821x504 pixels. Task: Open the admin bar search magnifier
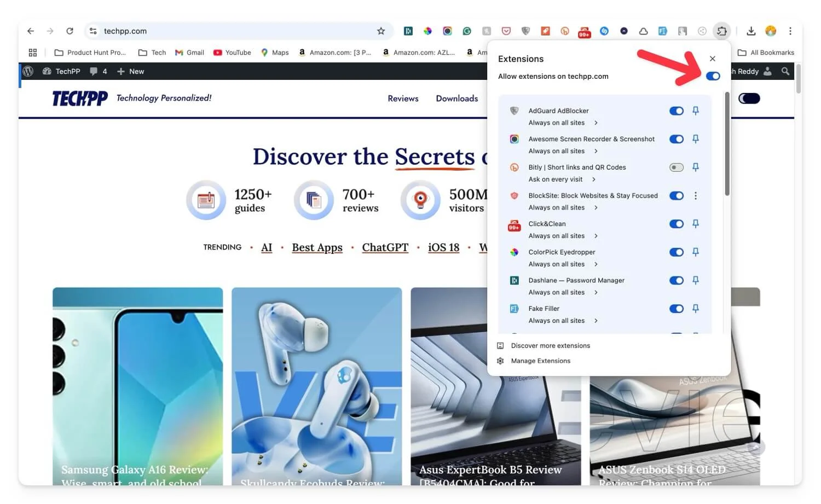785,71
